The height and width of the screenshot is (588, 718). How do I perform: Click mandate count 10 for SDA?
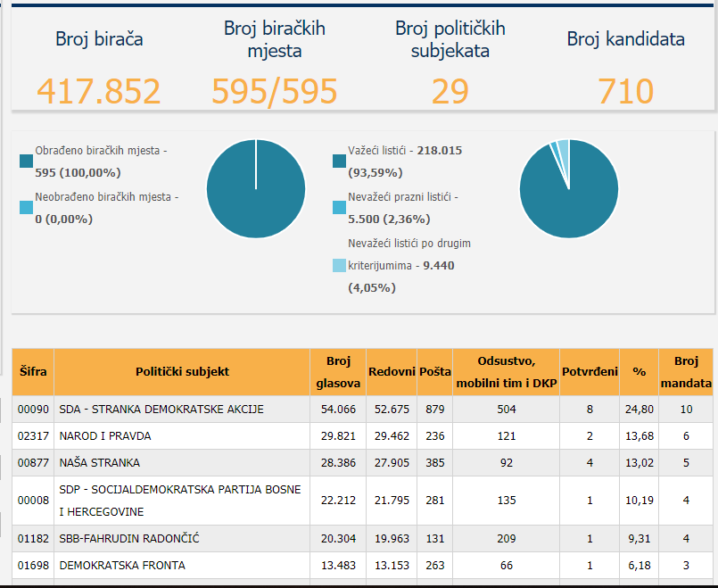[x=686, y=410]
